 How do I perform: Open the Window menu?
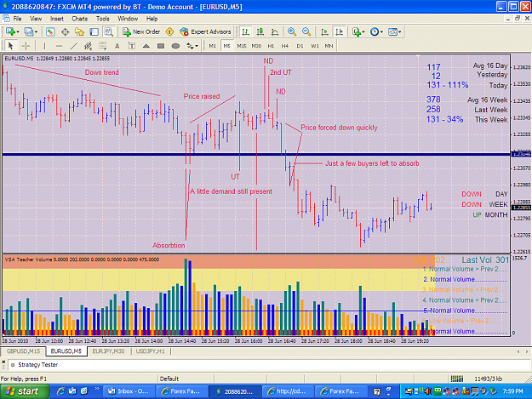pos(128,19)
